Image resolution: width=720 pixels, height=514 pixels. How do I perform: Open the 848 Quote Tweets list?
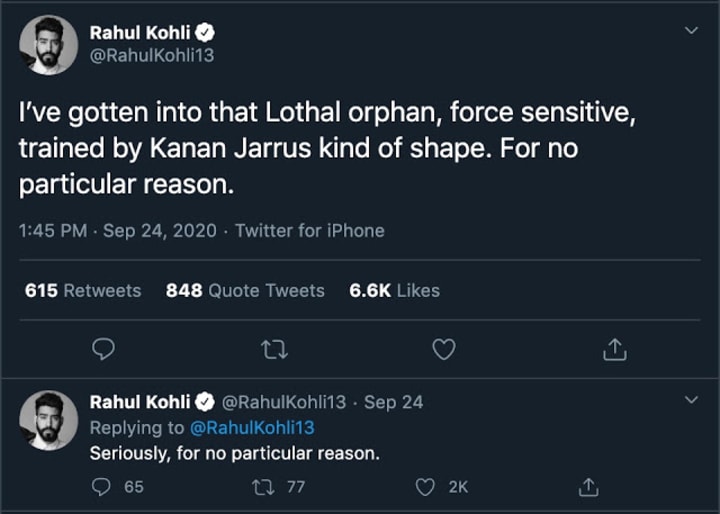click(245, 290)
